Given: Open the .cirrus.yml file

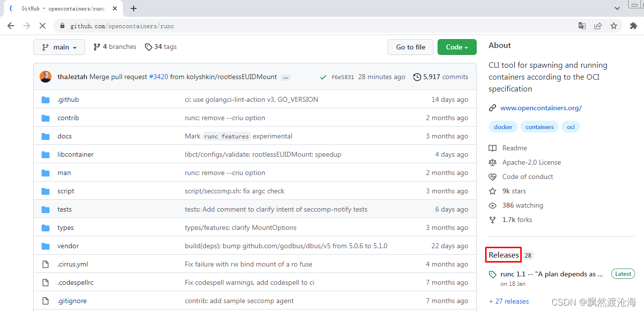Looking at the screenshot, I should click(x=72, y=264).
